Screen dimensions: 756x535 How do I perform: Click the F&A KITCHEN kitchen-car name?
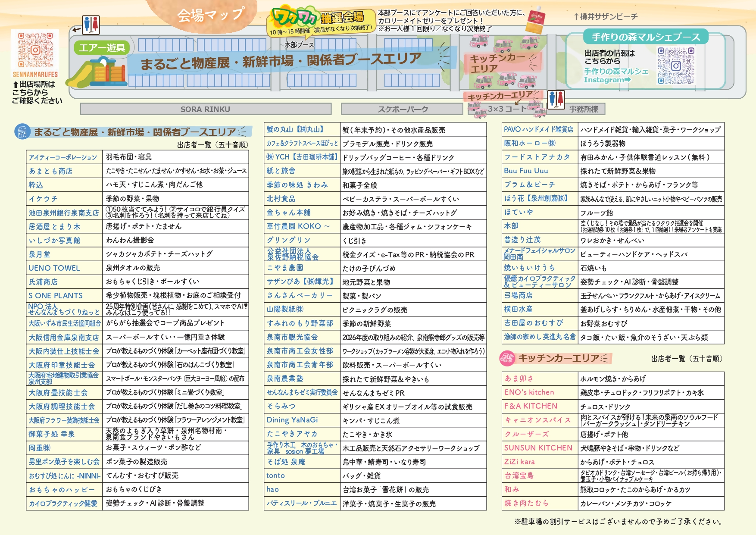531,406
